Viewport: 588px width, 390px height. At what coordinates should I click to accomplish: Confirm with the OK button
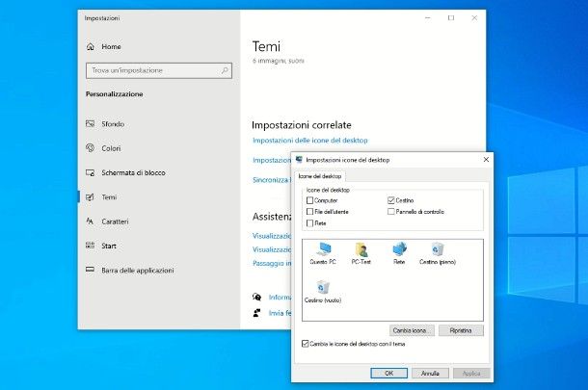(x=388, y=373)
